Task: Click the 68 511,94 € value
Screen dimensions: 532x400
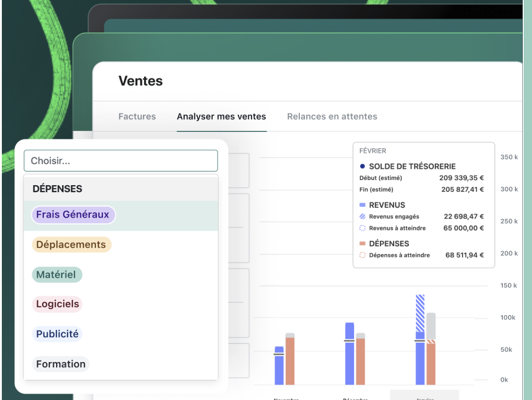Action: point(464,255)
